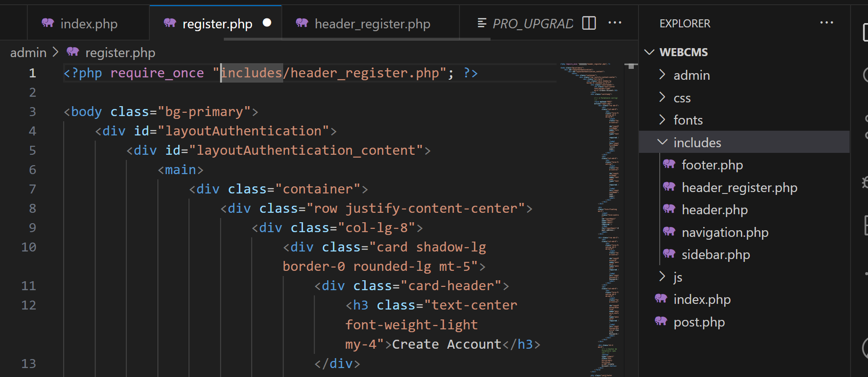868x377 pixels.
Task: Click the elephant icon on index.php tab
Action: pos(48,24)
